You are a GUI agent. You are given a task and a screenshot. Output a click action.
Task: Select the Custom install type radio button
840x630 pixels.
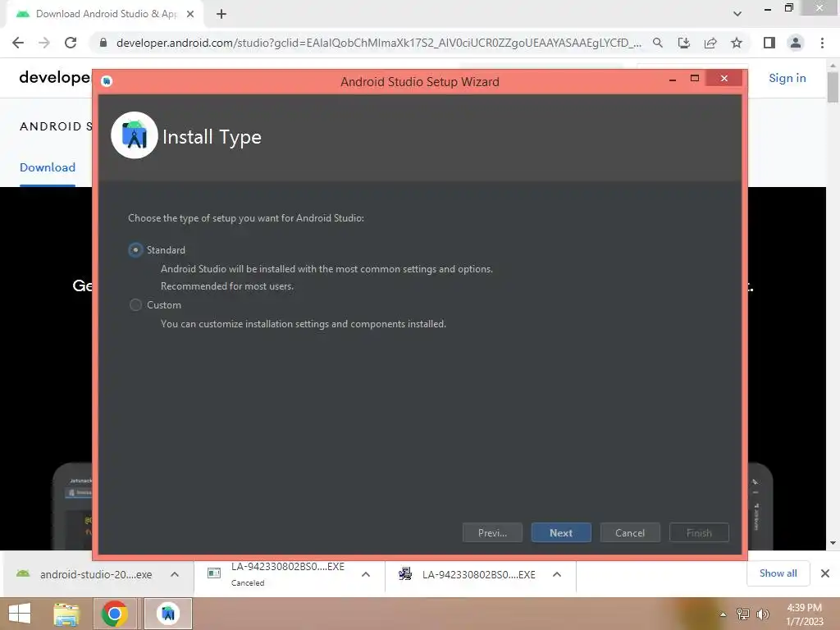135,305
